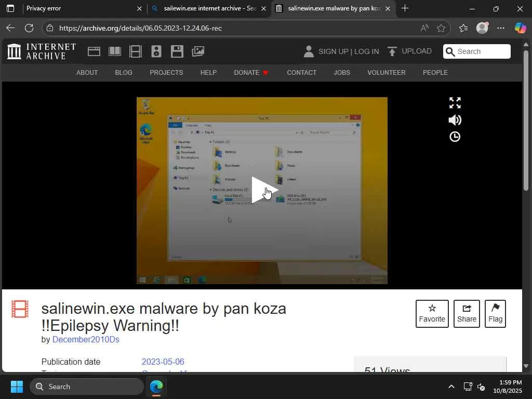The image size is (532, 399).
Task: Click the Edge icon in the taskbar
Action: click(x=156, y=387)
